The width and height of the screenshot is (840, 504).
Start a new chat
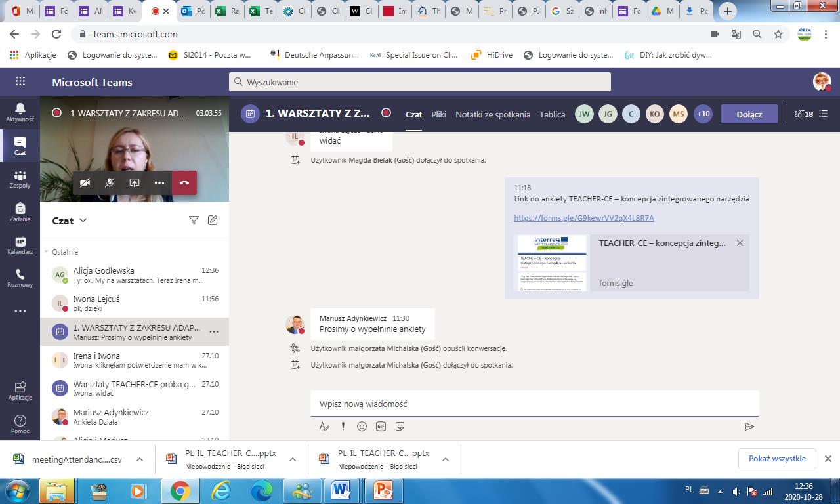point(213,220)
